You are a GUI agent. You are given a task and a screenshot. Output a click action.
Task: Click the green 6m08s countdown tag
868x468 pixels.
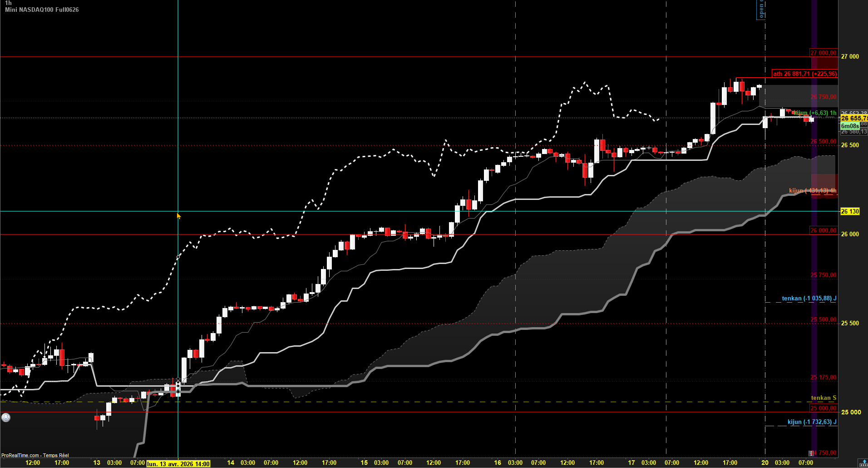(x=850, y=126)
